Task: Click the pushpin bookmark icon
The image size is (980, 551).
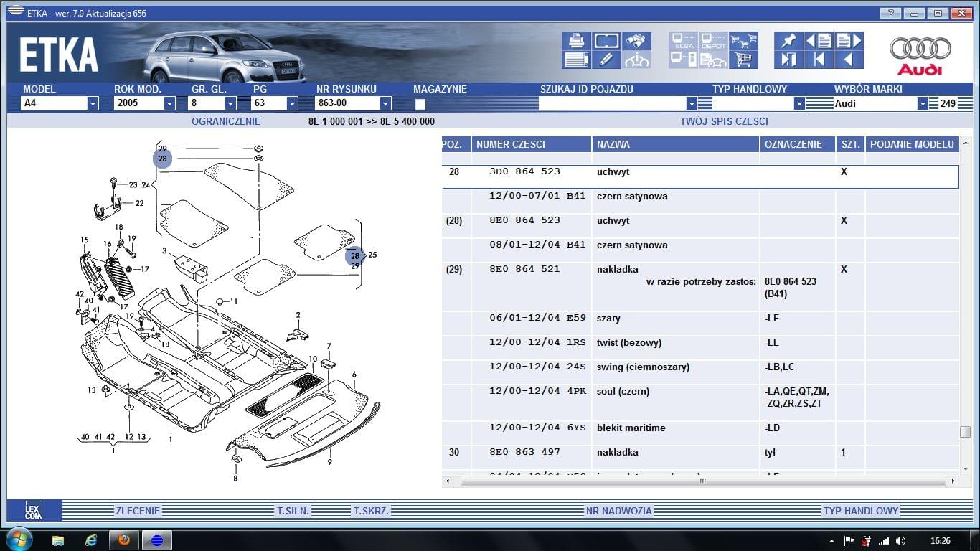Action: tap(788, 41)
